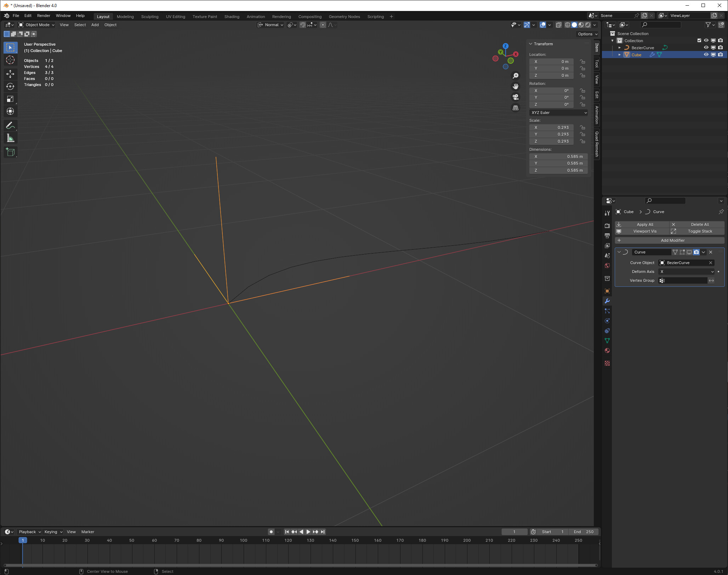Click Apply All modifiers button

(642, 224)
